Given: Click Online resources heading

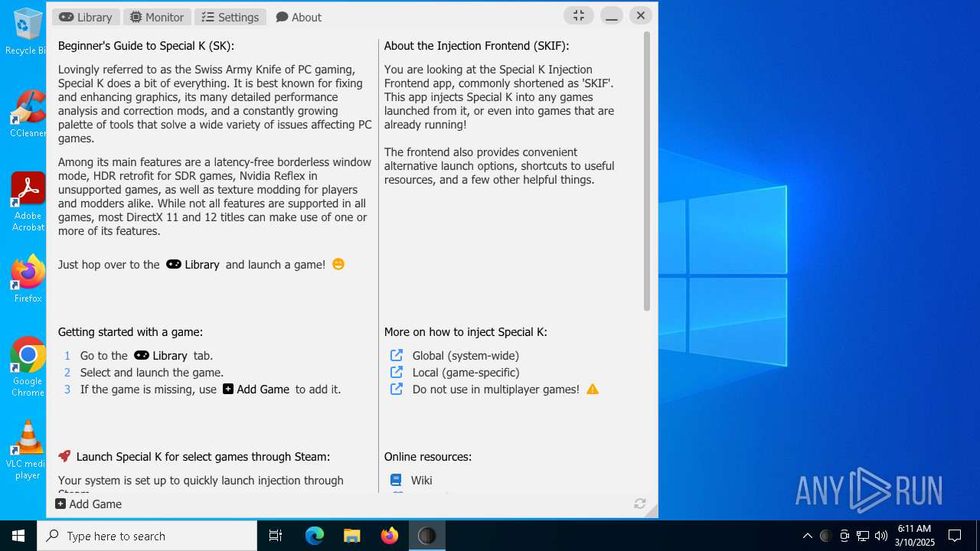Looking at the screenshot, I should click(x=428, y=457).
